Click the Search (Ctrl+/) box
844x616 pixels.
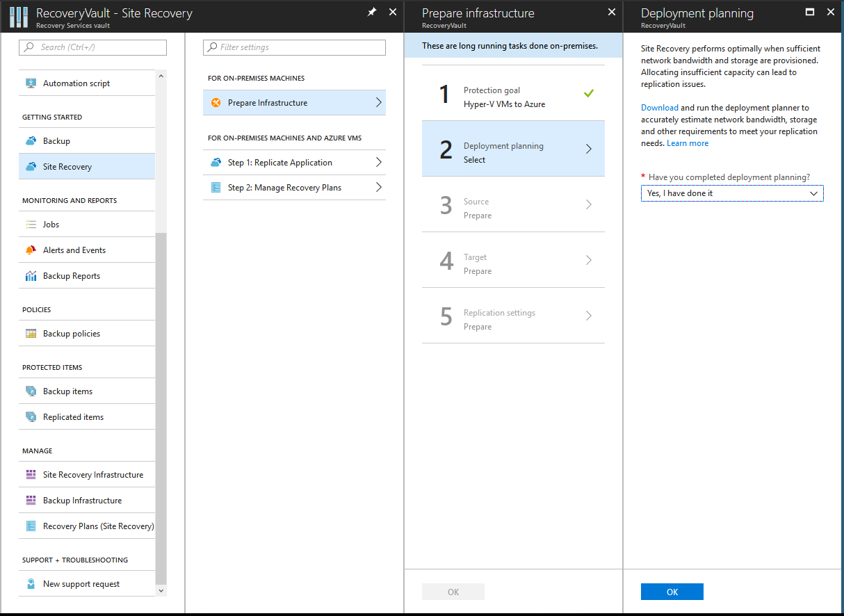(x=93, y=47)
